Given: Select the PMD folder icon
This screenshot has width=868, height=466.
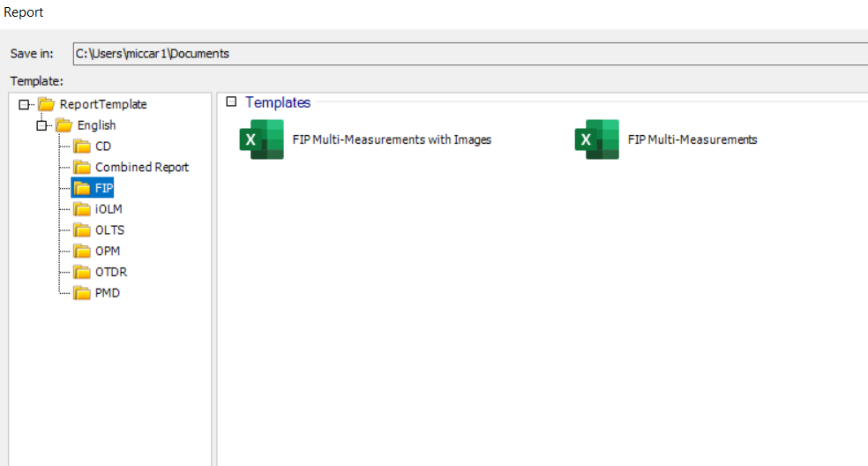Looking at the screenshot, I should tap(82, 293).
